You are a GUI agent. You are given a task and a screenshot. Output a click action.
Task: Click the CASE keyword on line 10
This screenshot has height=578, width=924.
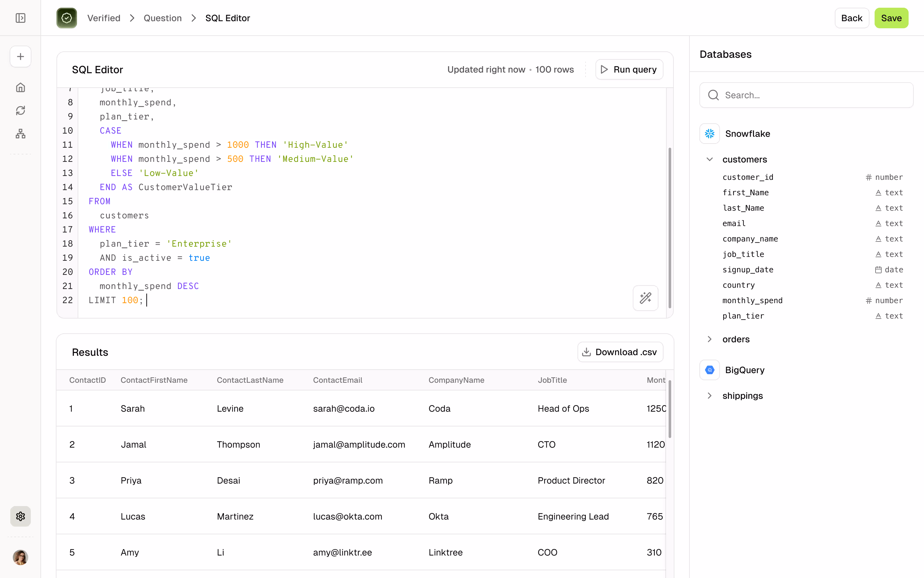click(x=110, y=131)
